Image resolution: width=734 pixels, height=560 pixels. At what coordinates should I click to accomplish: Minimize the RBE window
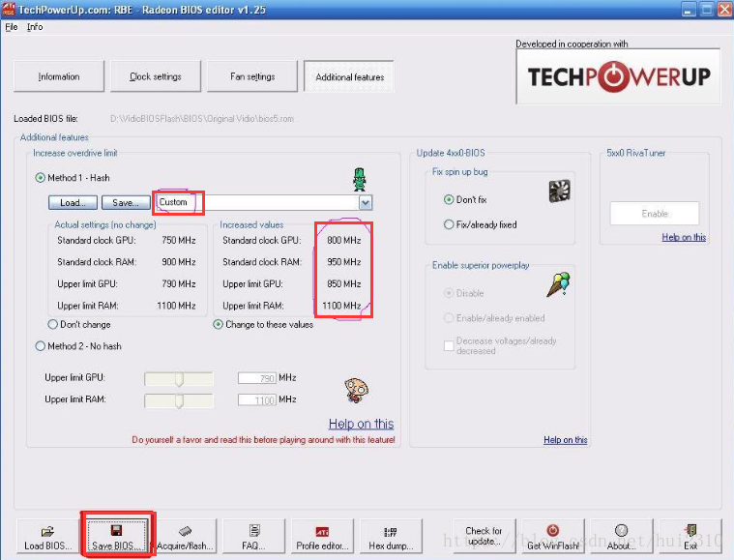coord(689,10)
